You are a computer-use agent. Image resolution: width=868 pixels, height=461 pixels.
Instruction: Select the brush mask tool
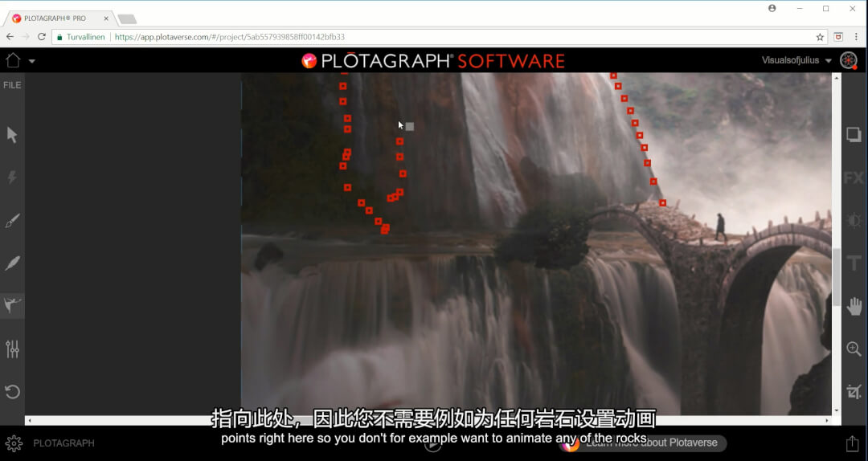[11, 220]
